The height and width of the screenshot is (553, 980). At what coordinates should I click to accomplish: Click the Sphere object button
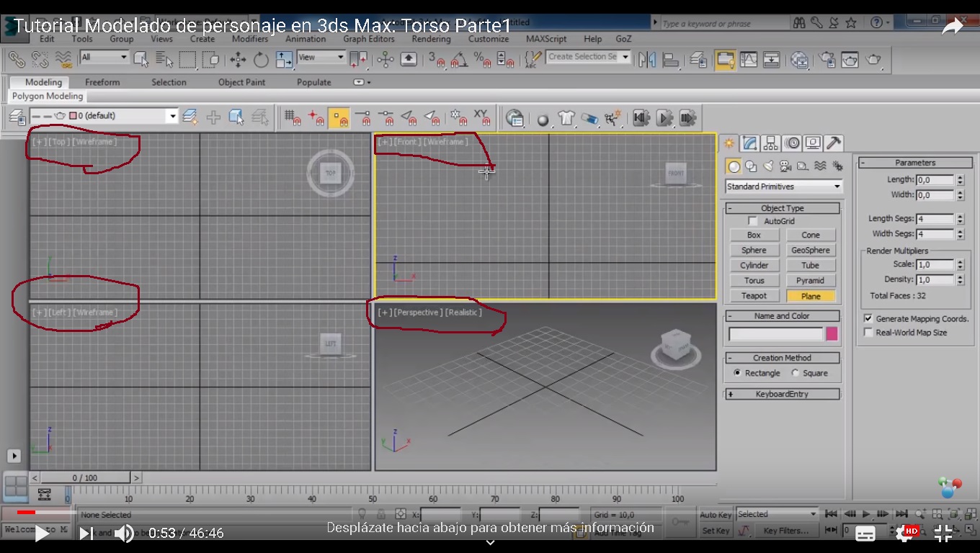click(x=754, y=251)
